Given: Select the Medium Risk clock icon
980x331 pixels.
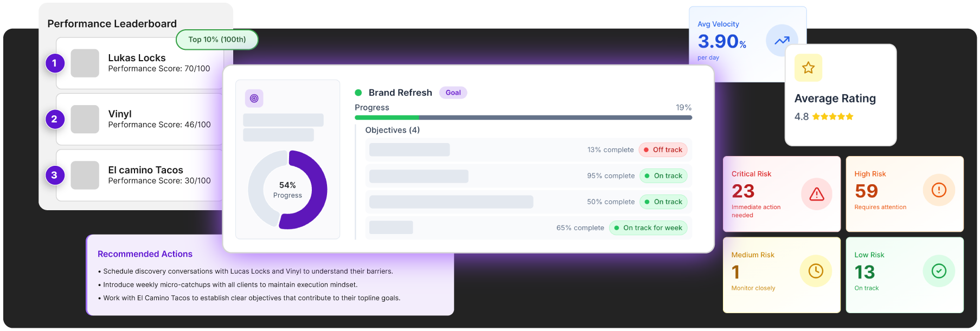Looking at the screenshot, I should click(816, 271).
